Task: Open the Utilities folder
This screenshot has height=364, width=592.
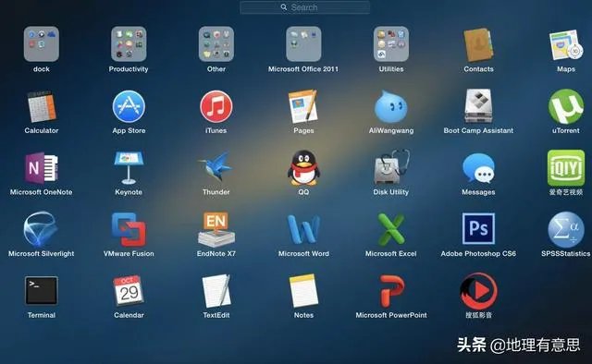Action: click(391, 44)
